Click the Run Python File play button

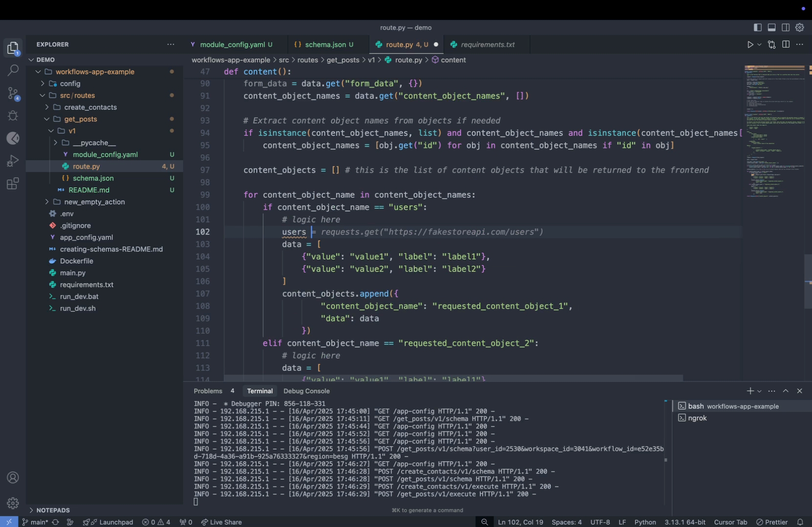[750, 44]
